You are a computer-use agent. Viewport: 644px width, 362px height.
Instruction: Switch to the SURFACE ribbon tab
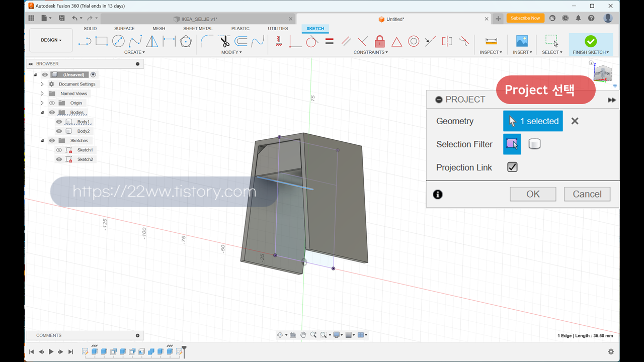tap(124, 29)
